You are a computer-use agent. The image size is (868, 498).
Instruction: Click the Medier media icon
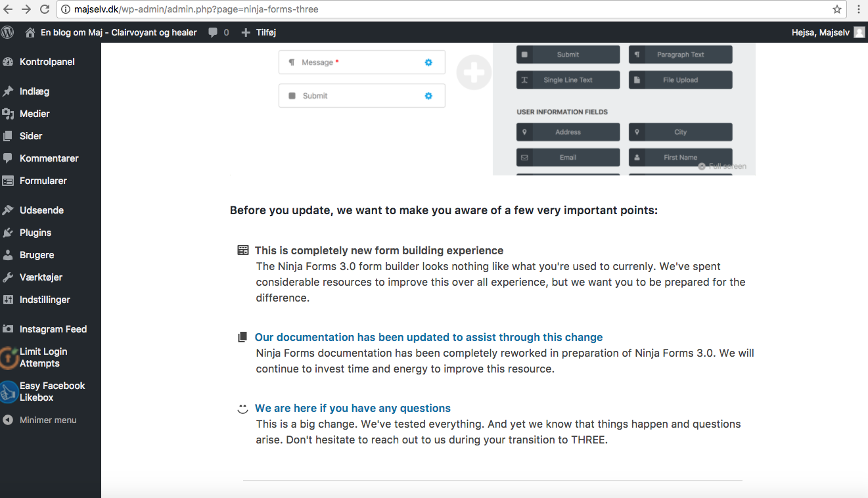point(8,114)
